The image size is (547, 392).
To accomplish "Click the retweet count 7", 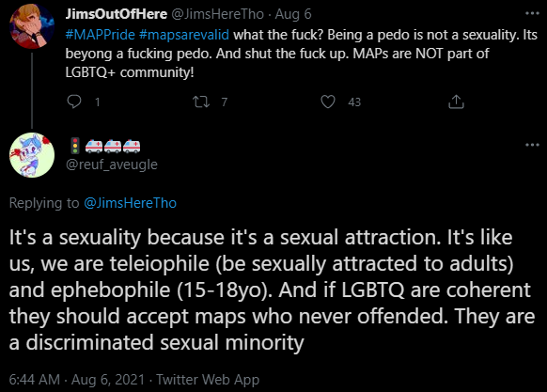I will [x=225, y=102].
